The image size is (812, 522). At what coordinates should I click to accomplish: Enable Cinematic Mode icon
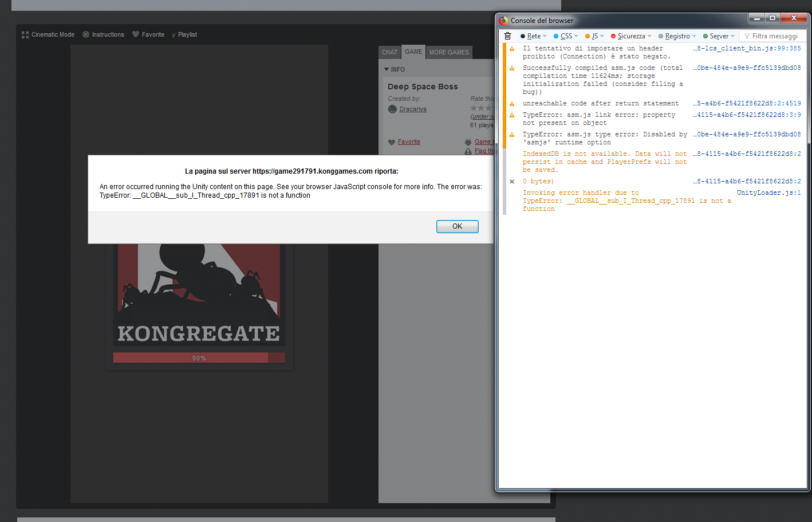pos(25,35)
